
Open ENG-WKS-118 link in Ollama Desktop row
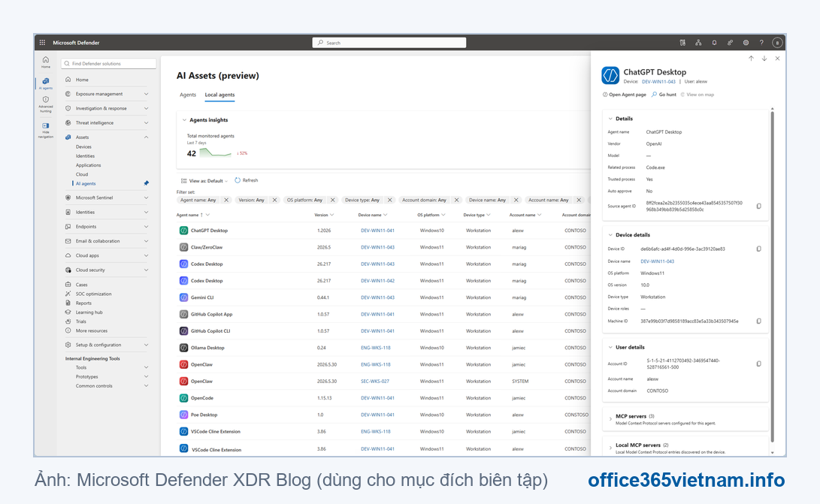coord(376,348)
